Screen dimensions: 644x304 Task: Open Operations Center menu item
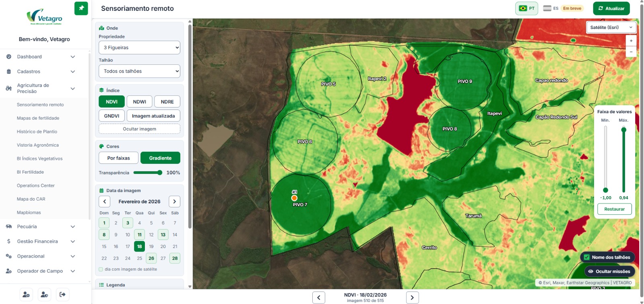point(36,186)
